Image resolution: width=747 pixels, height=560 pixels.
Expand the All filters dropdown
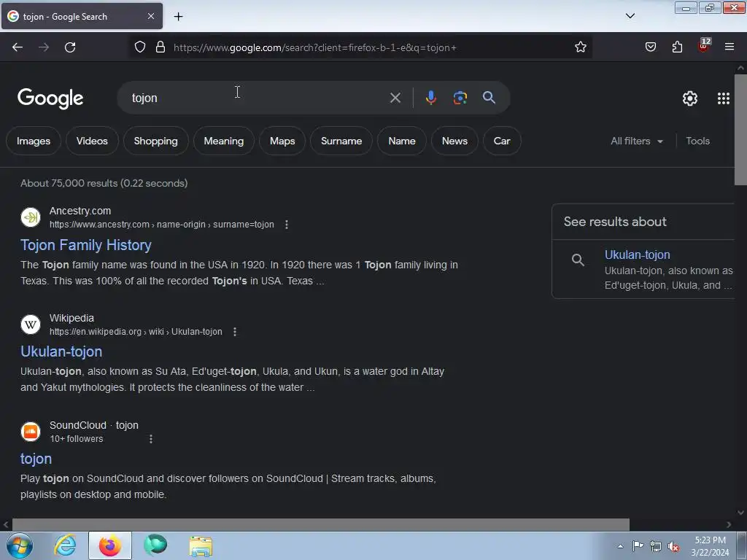coord(636,141)
